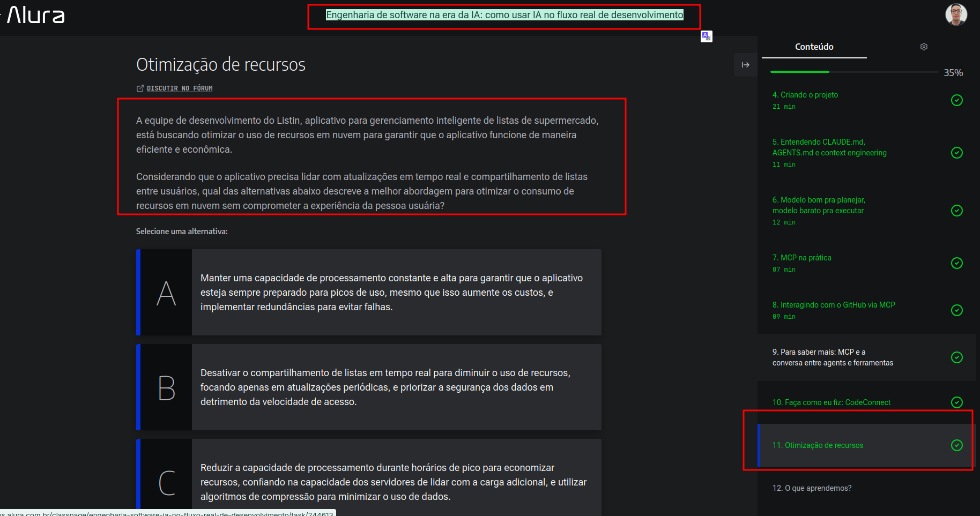
Task: Select alternative A letter tile
Action: point(166,293)
